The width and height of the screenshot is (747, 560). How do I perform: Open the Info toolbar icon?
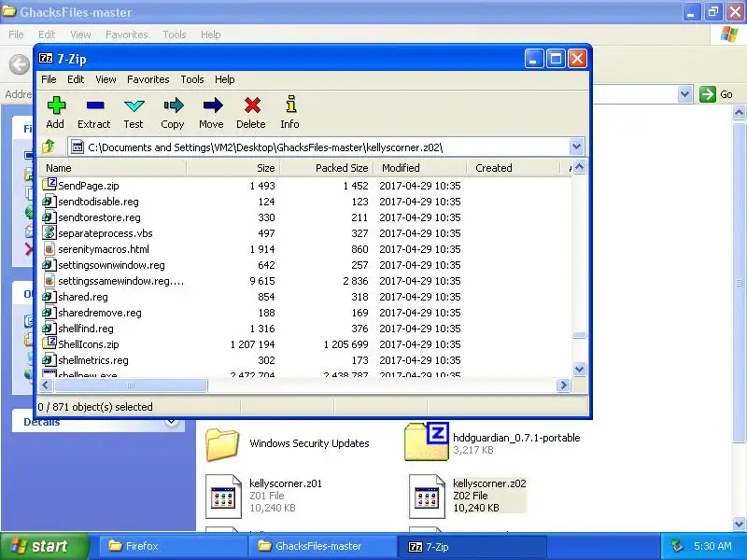tap(290, 105)
